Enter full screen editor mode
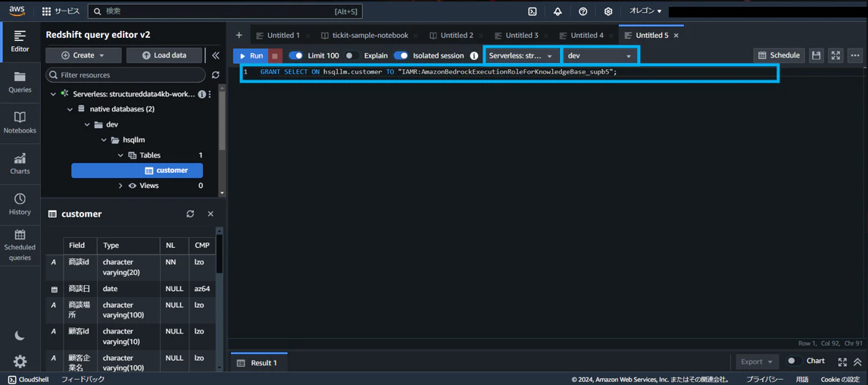The image size is (868, 385). pos(836,55)
